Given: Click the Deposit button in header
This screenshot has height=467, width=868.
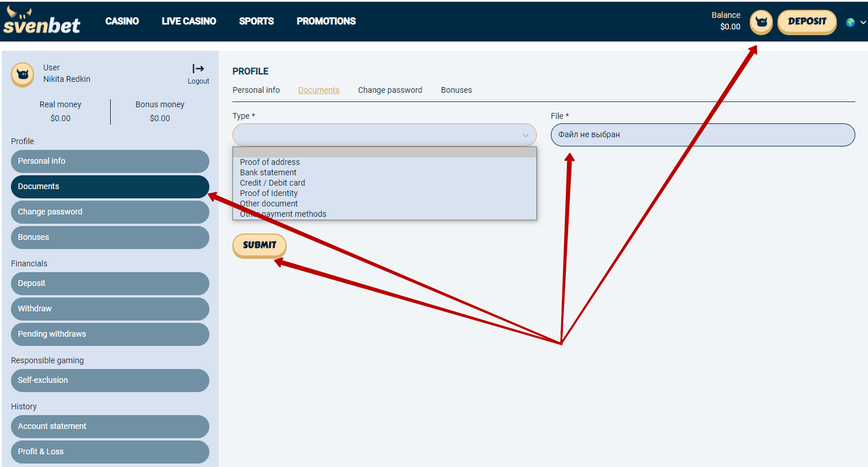Looking at the screenshot, I should pos(807,22).
